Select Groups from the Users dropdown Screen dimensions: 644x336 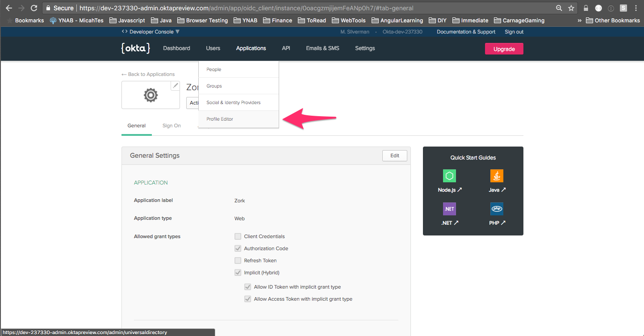click(x=239, y=86)
